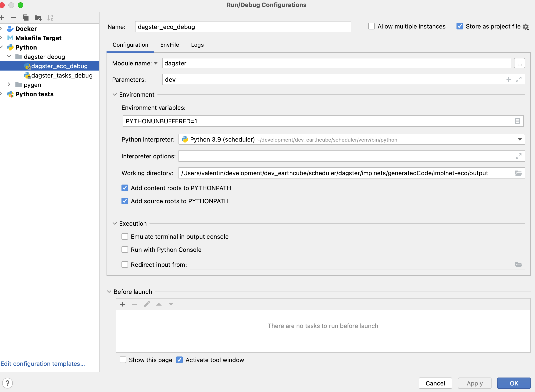
Task: Click the Create New Folder icon
Action: point(38,18)
